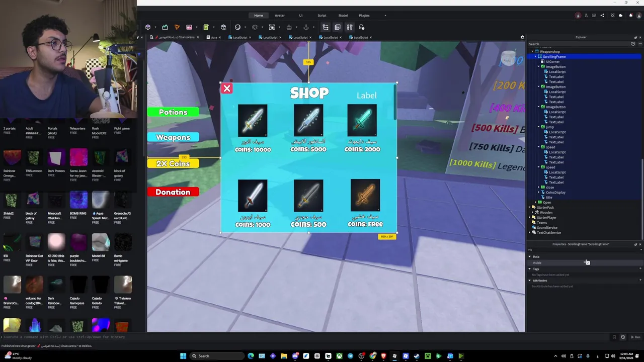This screenshot has width=644, height=362.
Task: Click the command history clock icon near Run
Action: click(623, 337)
